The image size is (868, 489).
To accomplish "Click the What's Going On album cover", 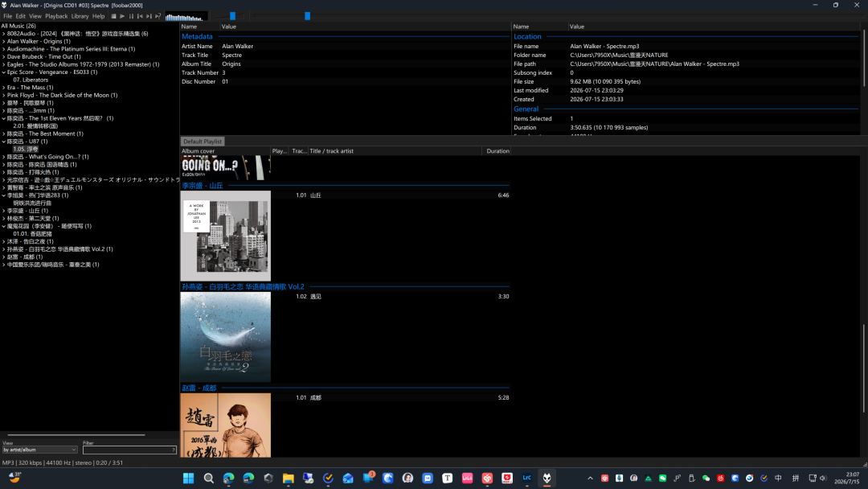I will pyautogui.click(x=225, y=167).
